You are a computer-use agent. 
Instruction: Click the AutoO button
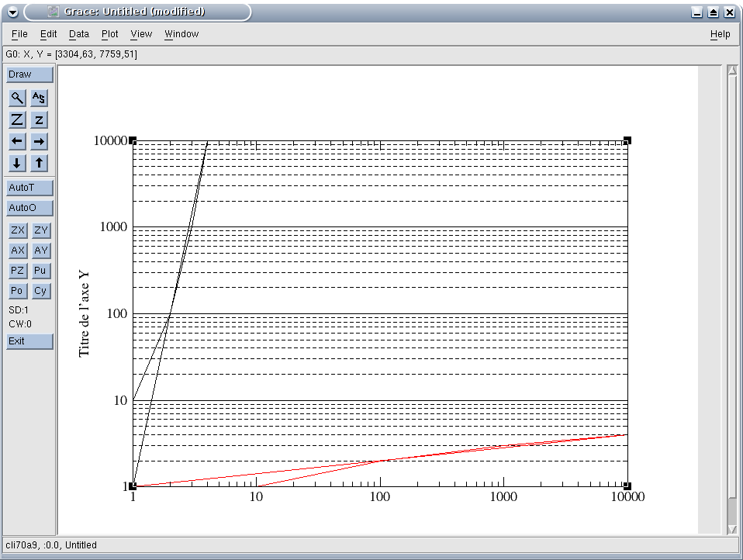29,208
